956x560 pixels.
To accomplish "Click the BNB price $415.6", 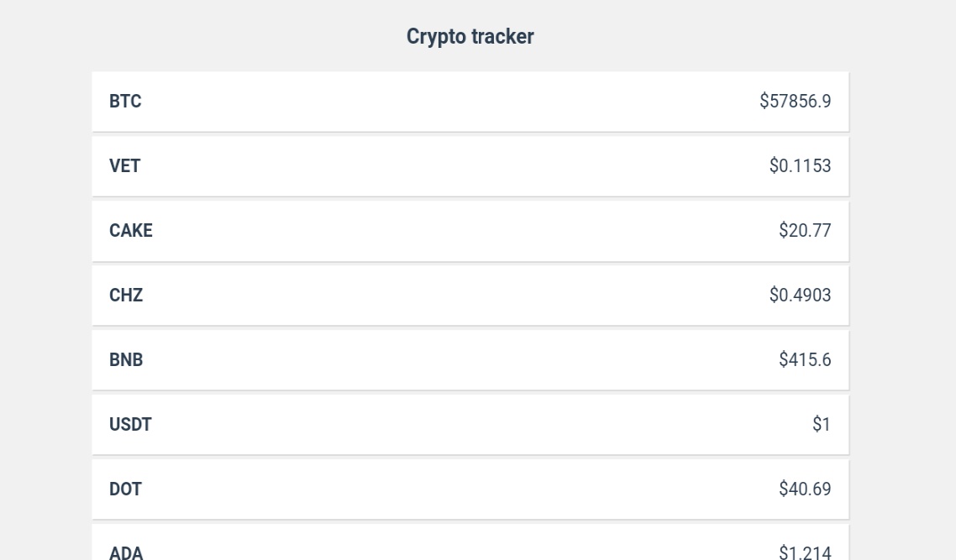I will pos(805,360).
